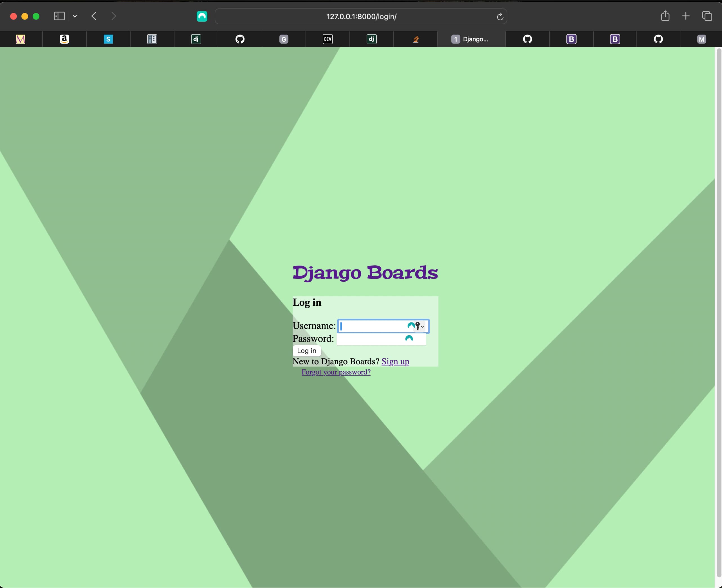Reload the login page

(x=500, y=16)
